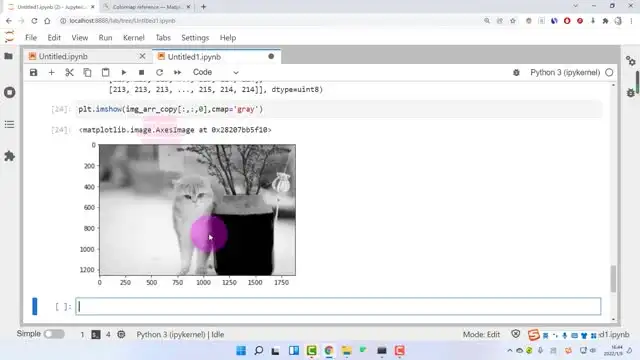Open a new browser tab
The height and width of the screenshot is (360, 640).
(203, 7)
